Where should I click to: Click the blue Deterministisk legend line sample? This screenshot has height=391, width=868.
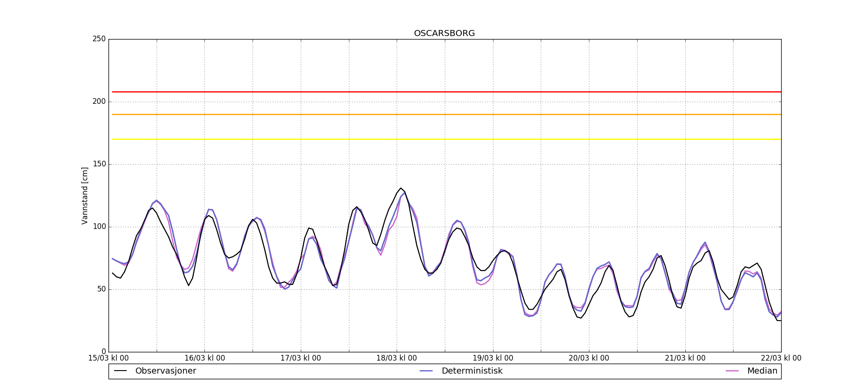pos(427,371)
